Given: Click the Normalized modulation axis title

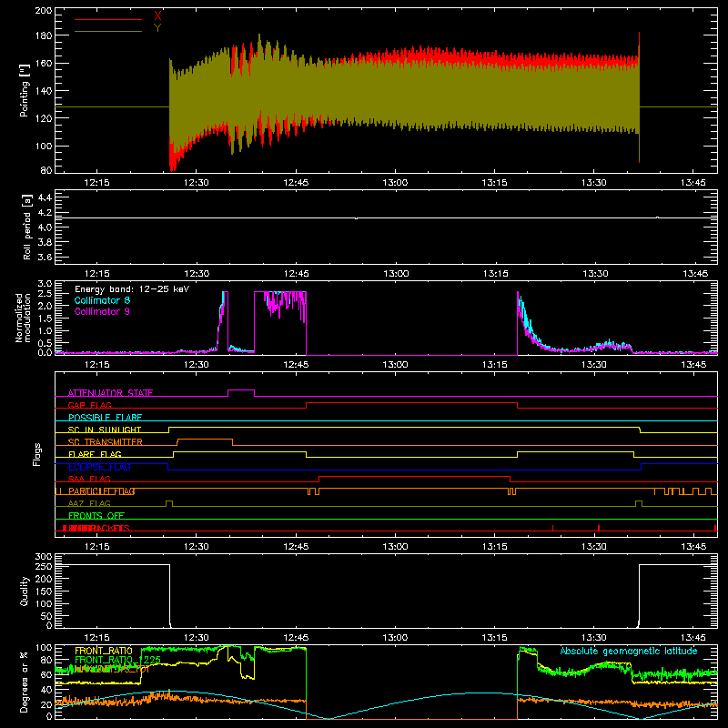Looking at the screenshot, I should click(23, 318).
